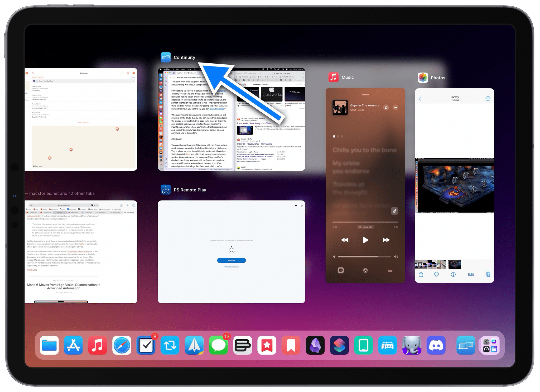
Task: Open the Music app icon in the dock
Action: (x=98, y=345)
